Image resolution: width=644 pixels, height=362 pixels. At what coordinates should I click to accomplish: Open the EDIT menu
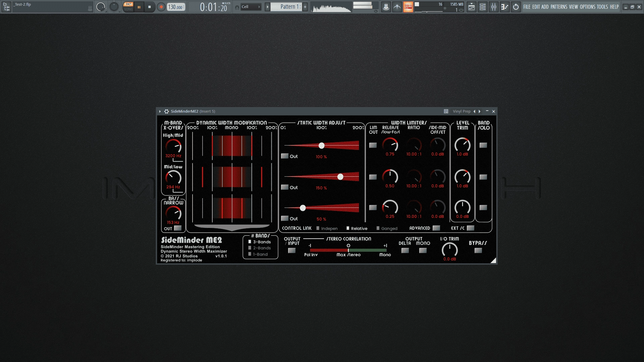pyautogui.click(x=536, y=7)
